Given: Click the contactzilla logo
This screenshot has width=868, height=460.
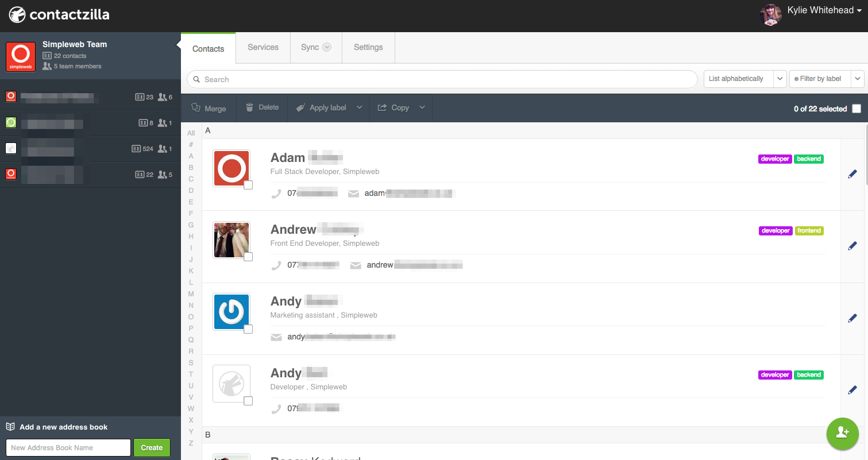Looking at the screenshot, I should pos(59,14).
